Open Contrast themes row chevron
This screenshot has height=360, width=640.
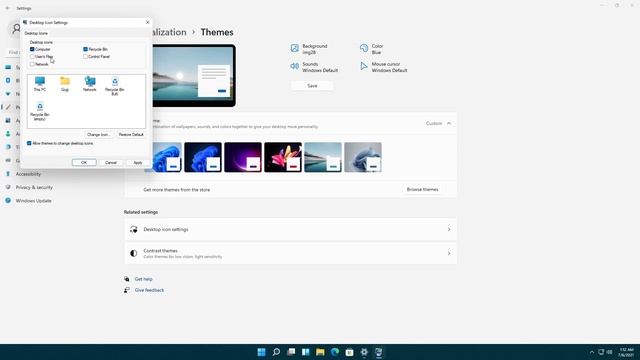click(x=449, y=253)
